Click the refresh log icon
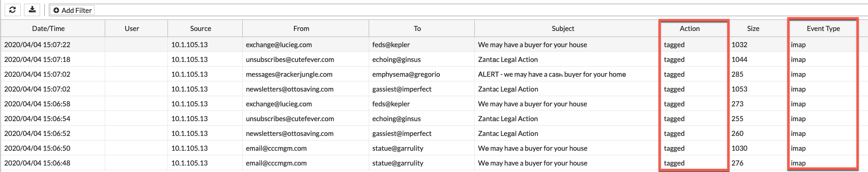 [12, 10]
